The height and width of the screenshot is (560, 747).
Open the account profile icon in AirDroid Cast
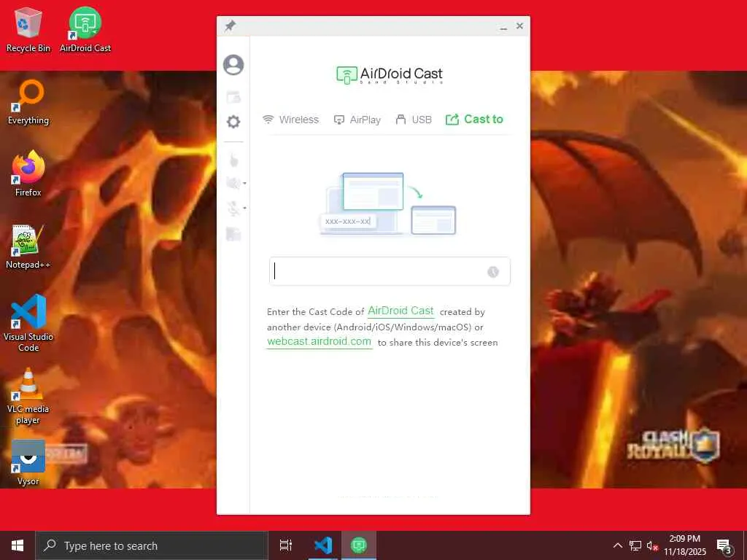[x=233, y=65]
